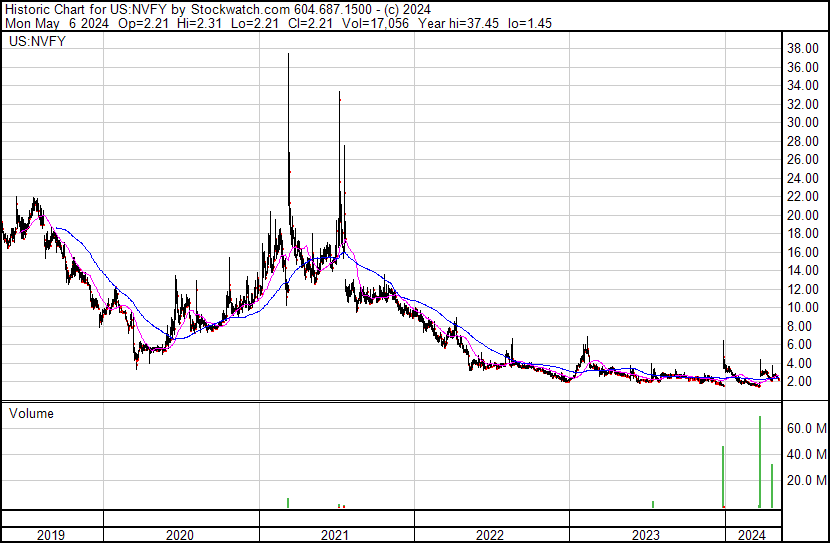Click the 38.00 price axis label

804,48
